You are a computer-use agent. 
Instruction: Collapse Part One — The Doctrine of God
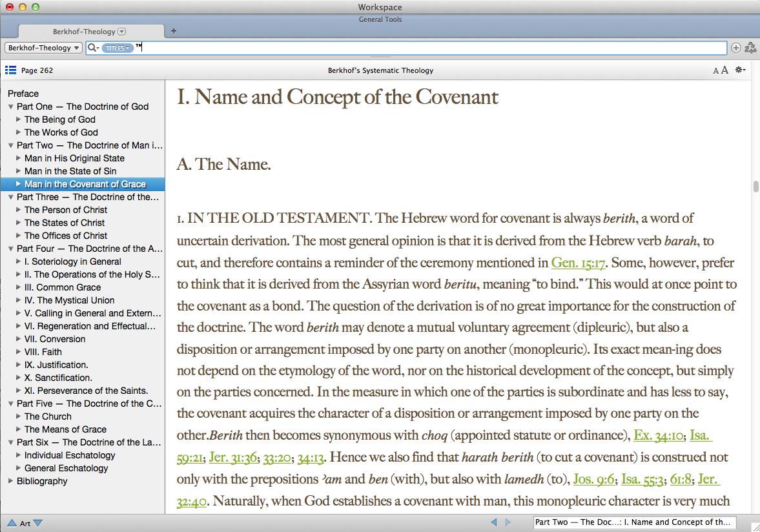point(11,107)
